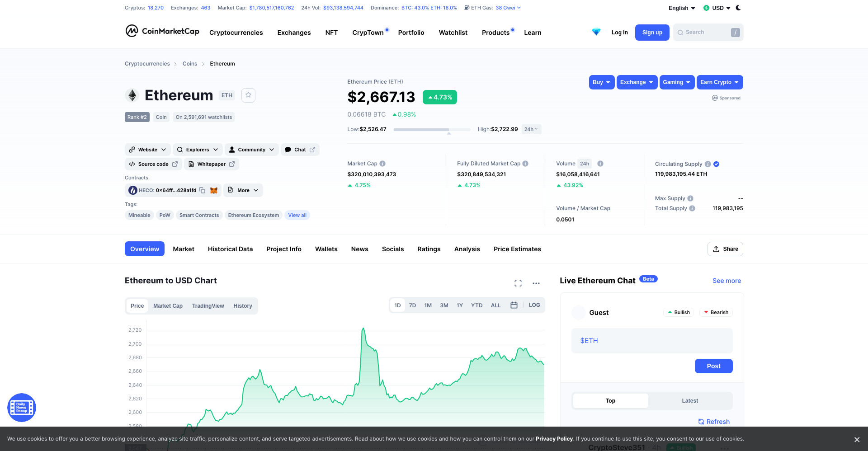Open chart more options ellipsis
The image size is (868, 451).
click(x=536, y=283)
